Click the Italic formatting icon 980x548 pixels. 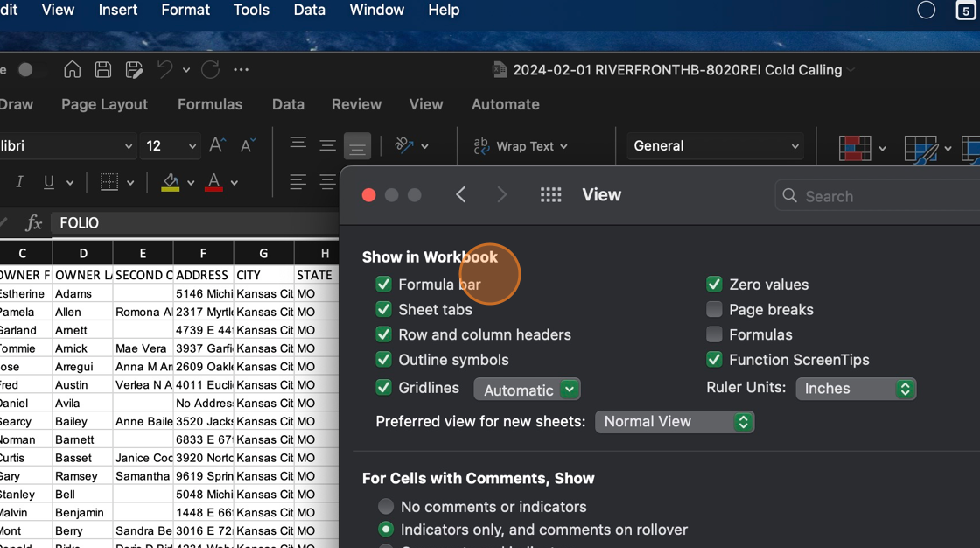point(19,182)
